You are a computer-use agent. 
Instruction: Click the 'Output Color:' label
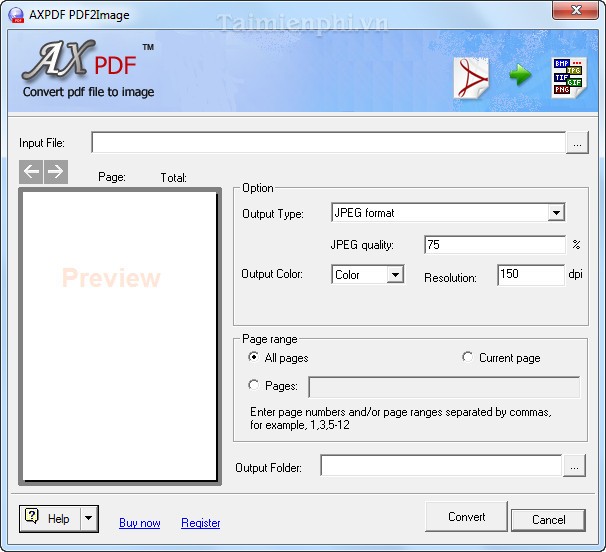[272, 274]
